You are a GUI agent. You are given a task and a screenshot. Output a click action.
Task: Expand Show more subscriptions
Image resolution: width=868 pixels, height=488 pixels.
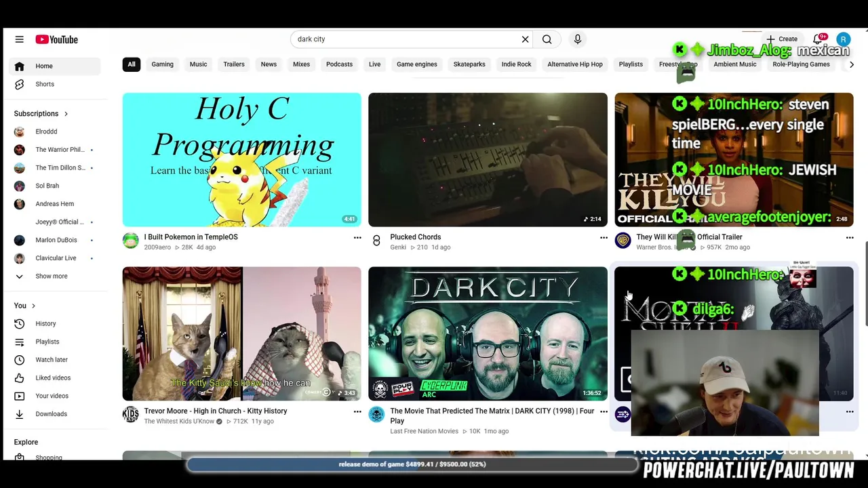click(55, 276)
